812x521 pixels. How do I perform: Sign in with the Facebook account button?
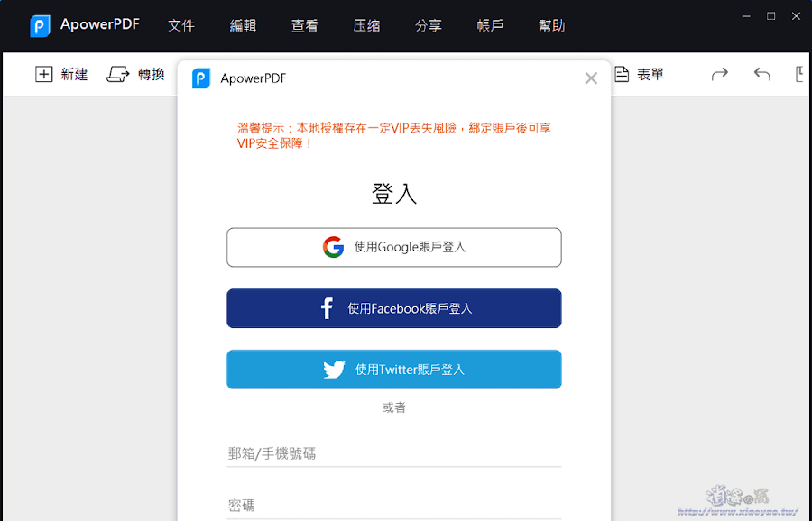coord(393,307)
